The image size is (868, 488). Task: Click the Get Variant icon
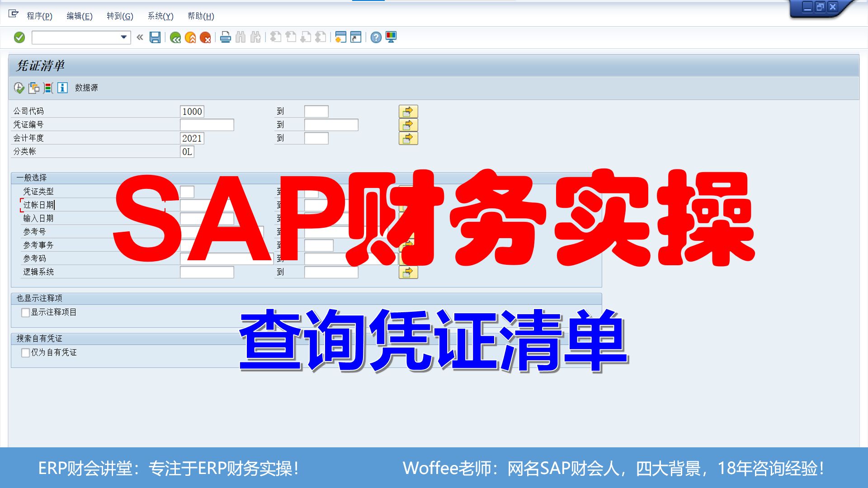click(34, 88)
